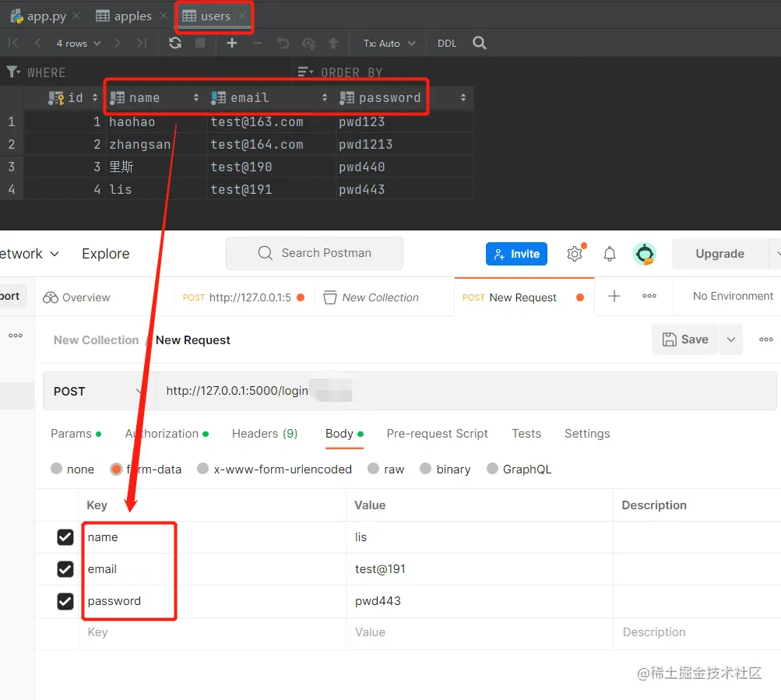Viewport: 781px width, 700px height.
Task: Open the New Collection tab
Action: point(371,297)
